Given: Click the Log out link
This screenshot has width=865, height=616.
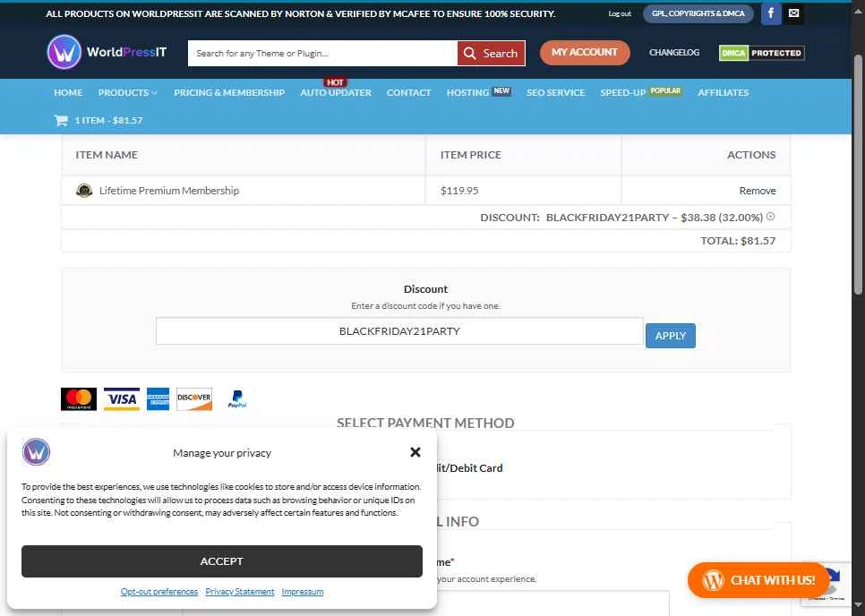Looking at the screenshot, I should pyautogui.click(x=620, y=13).
